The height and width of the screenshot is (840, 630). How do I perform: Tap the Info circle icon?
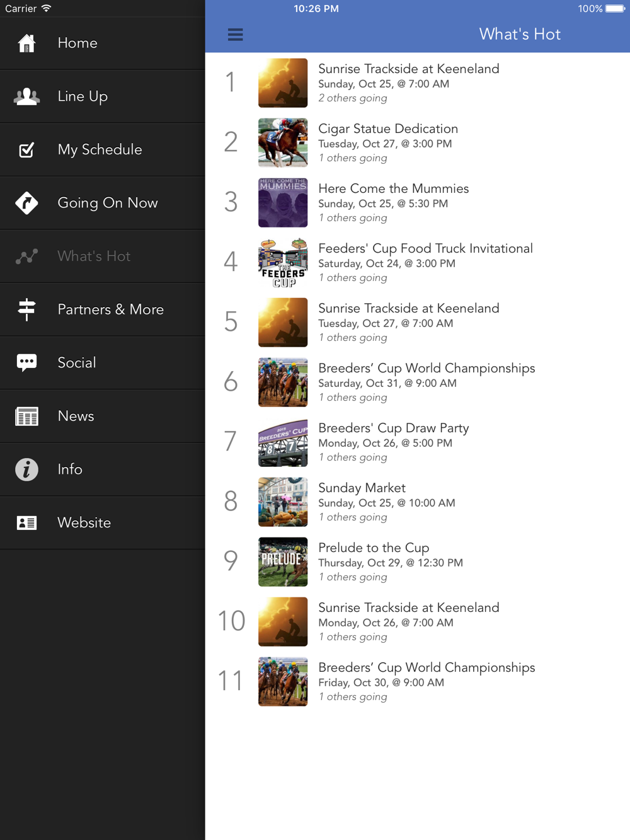pos(26,469)
